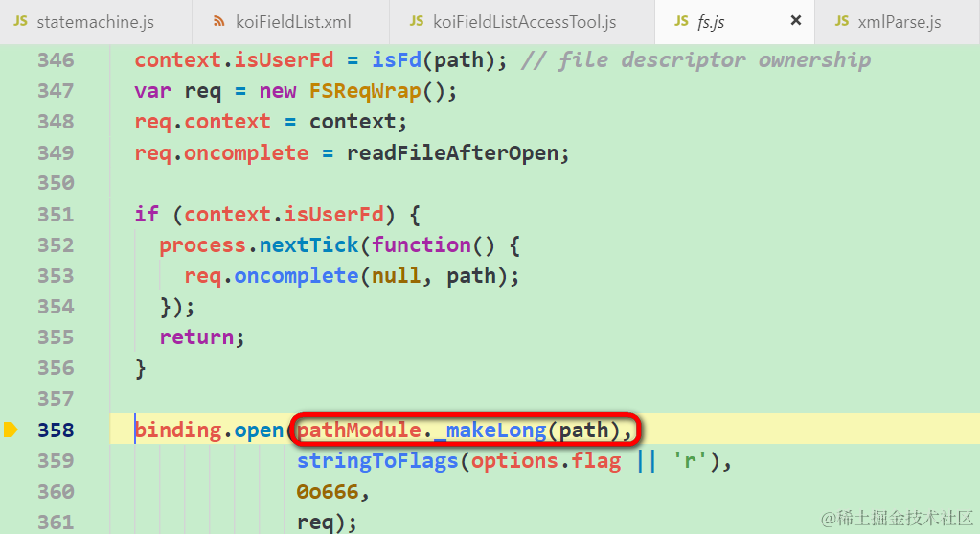The height and width of the screenshot is (534, 980).
Task: Click line number 351 in the gutter
Action: (x=56, y=214)
